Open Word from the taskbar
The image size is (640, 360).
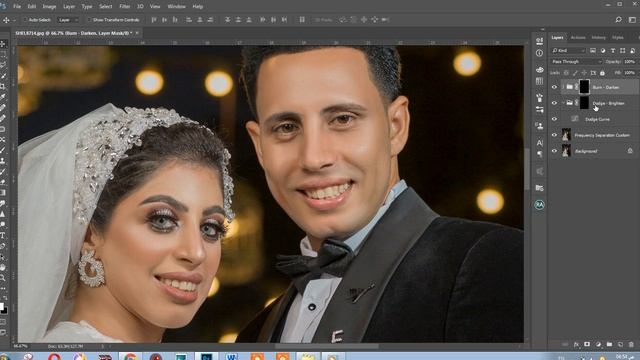[x=231, y=357]
